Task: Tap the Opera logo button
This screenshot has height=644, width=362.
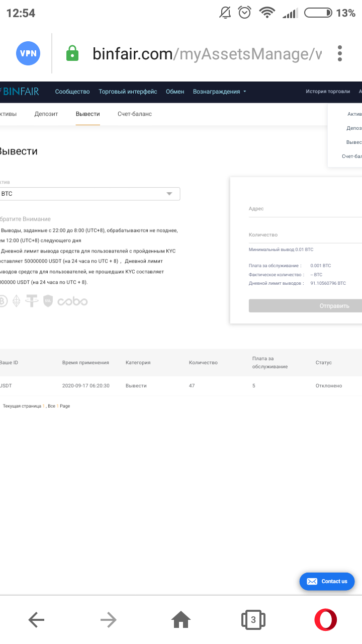Action: pyautogui.click(x=326, y=620)
